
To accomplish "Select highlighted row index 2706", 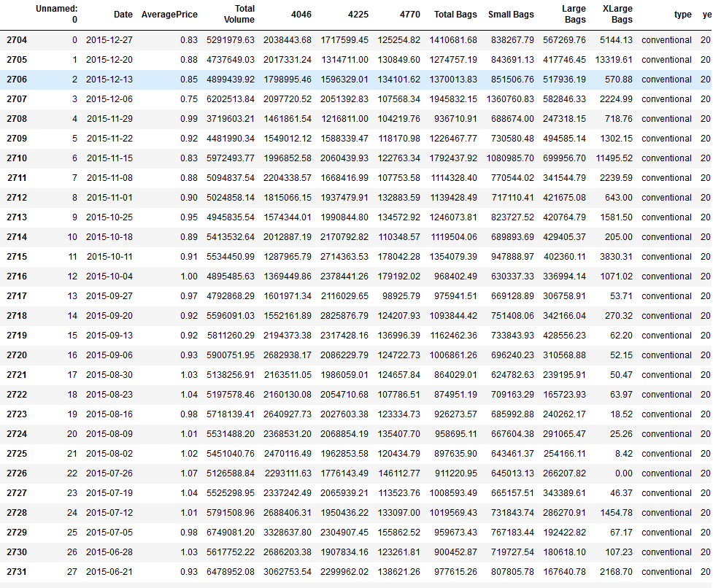I will (x=17, y=80).
